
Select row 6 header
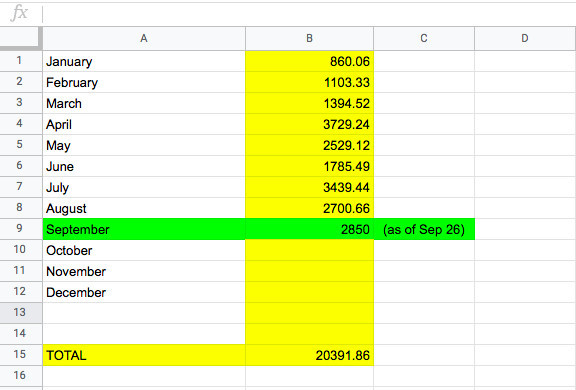point(21,166)
